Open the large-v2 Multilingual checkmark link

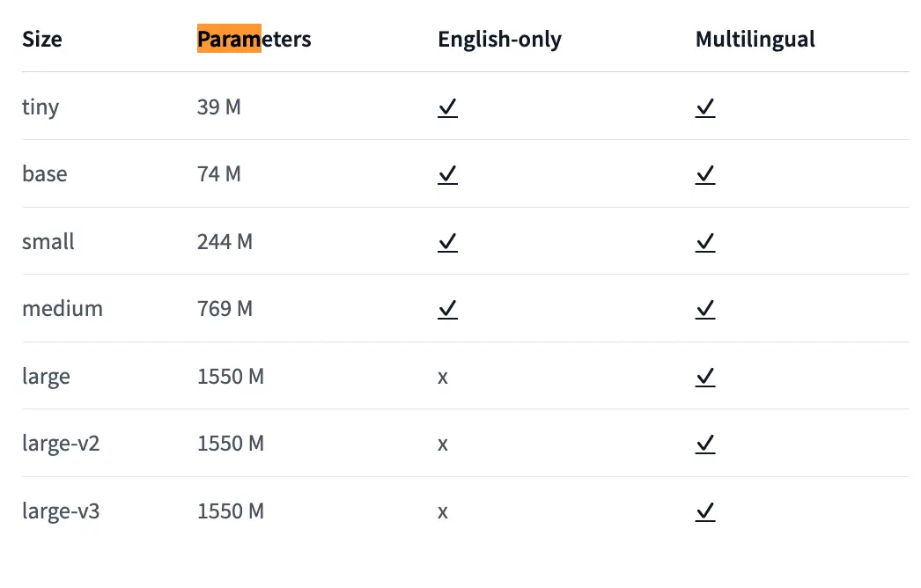pos(704,444)
